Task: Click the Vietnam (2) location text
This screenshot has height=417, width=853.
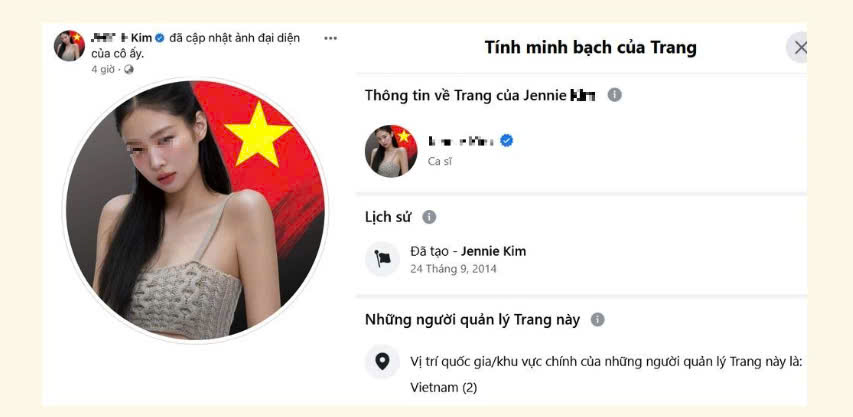Action: coord(443,388)
